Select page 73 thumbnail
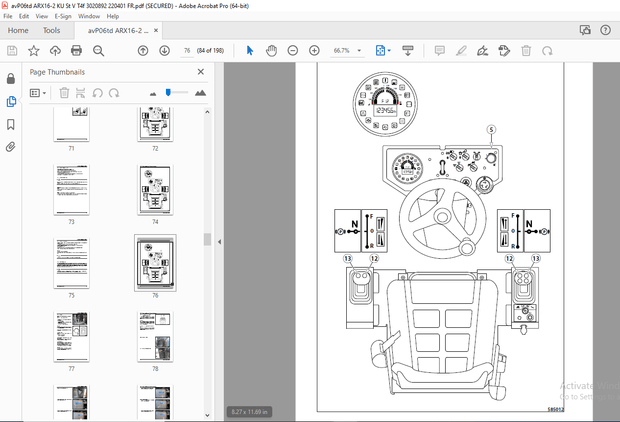 72,190
